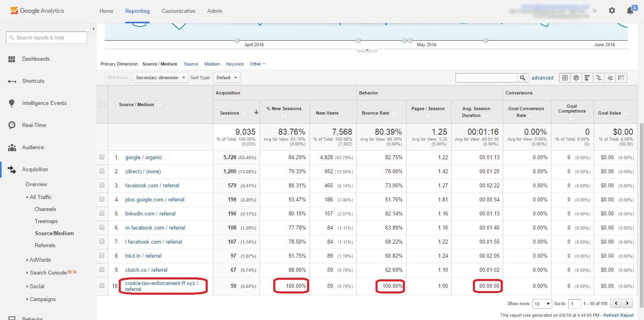This screenshot has width=644, height=320.
Task: Check the lnkd.in / referral row
Action: click(102, 256)
